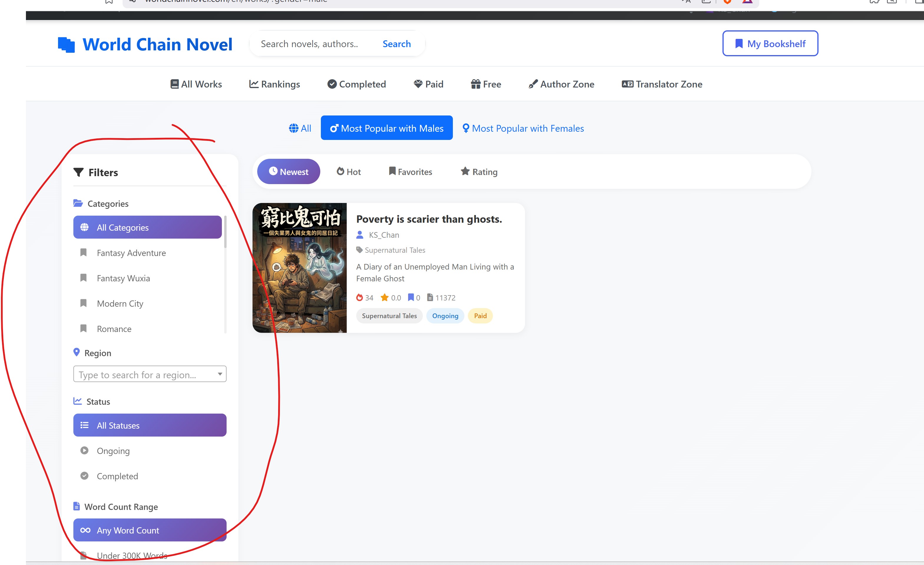Image resolution: width=924 pixels, height=565 pixels.
Task: Select the Fantasy Wuxia category
Action: (x=147, y=278)
